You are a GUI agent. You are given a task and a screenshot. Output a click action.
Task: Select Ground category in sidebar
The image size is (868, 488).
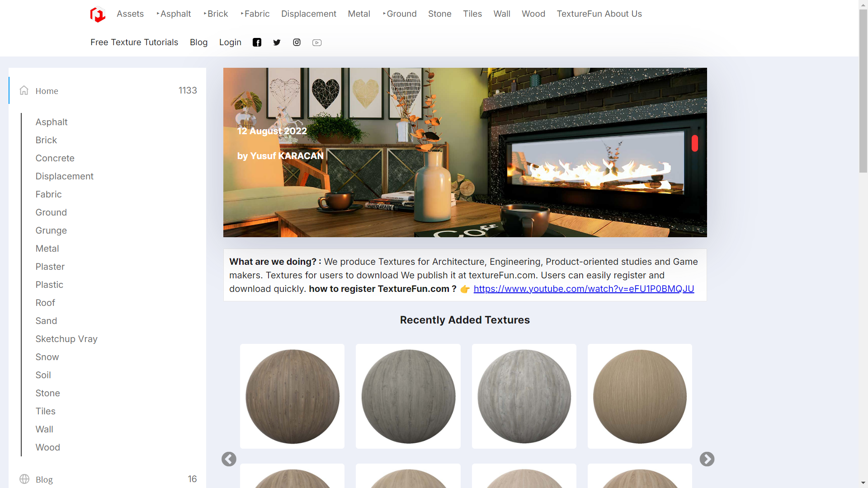(x=51, y=212)
